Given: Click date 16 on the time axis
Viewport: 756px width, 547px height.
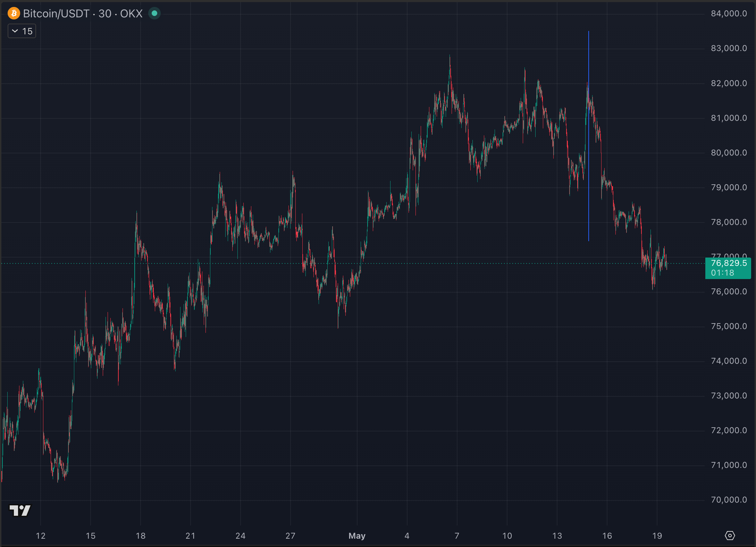Looking at the screenshot, I should [x=607, y=536].
